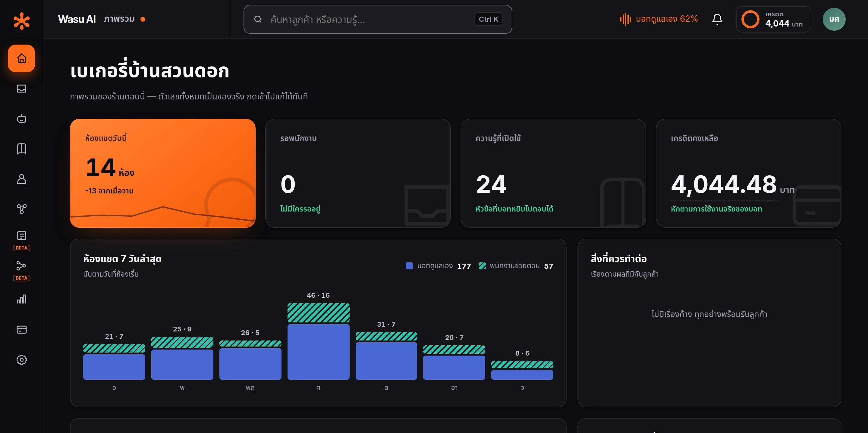Open the bot robot sidebar icon
This screenshot has width=868, height=433.
22,119
